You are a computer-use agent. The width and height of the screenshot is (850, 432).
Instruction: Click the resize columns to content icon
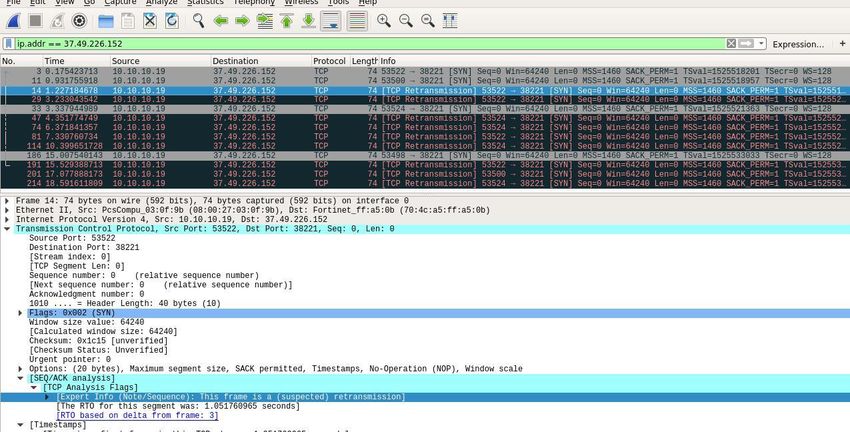[x=450, y=21]
